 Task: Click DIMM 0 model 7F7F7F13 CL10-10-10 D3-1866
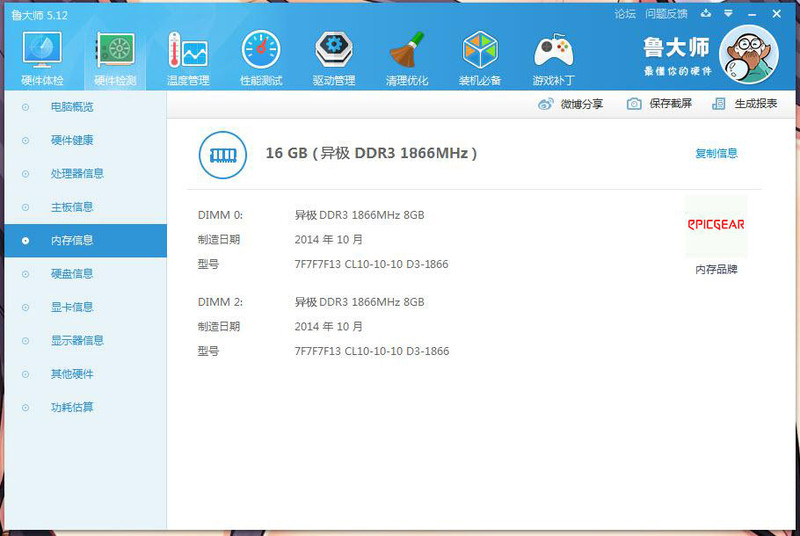click(371, 264)
